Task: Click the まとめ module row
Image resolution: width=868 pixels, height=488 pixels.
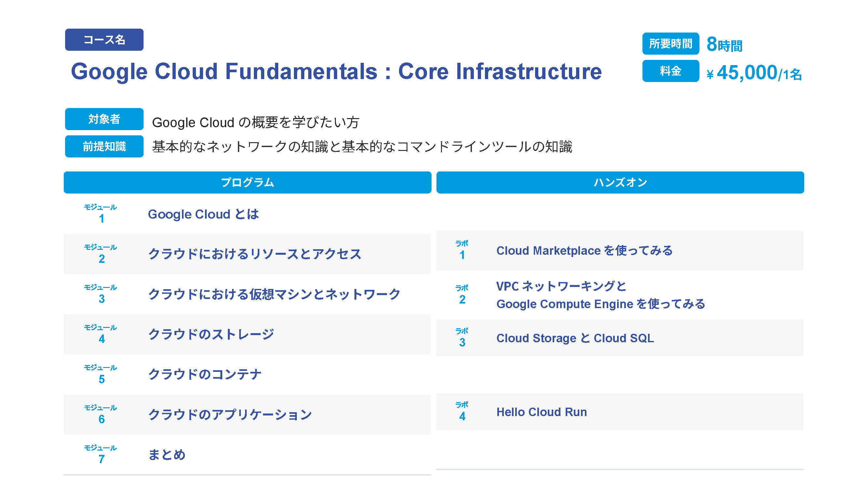Action: 167,454
